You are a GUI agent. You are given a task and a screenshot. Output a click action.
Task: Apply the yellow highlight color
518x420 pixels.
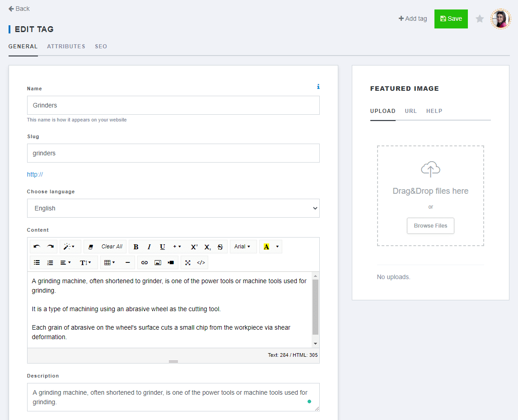pos(266,247)
